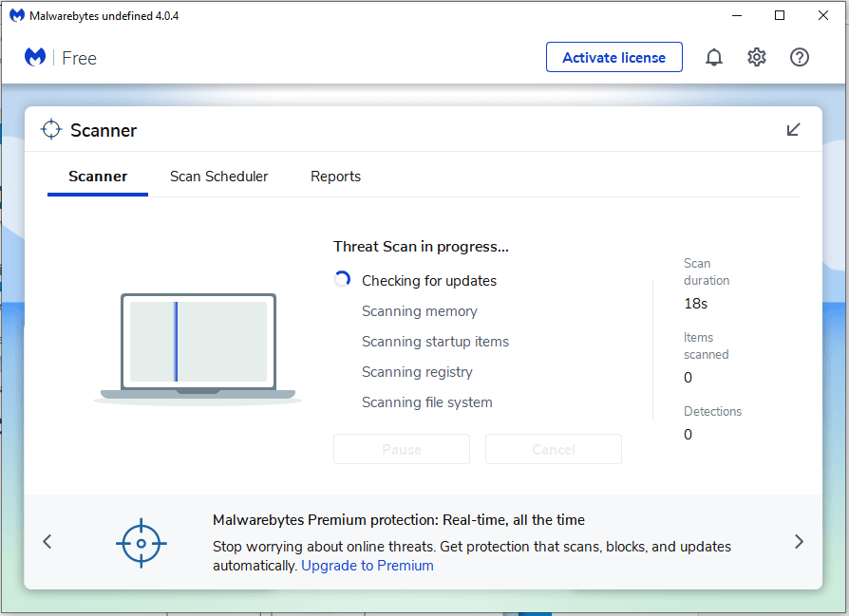
Task: Click the Activate license button
Action: (x=613, y=57)
